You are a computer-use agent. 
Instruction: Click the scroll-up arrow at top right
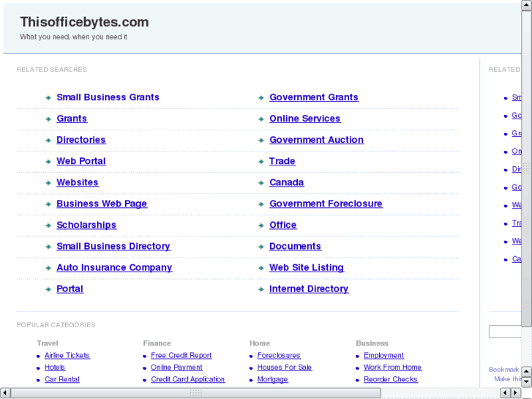pos(526,6)
